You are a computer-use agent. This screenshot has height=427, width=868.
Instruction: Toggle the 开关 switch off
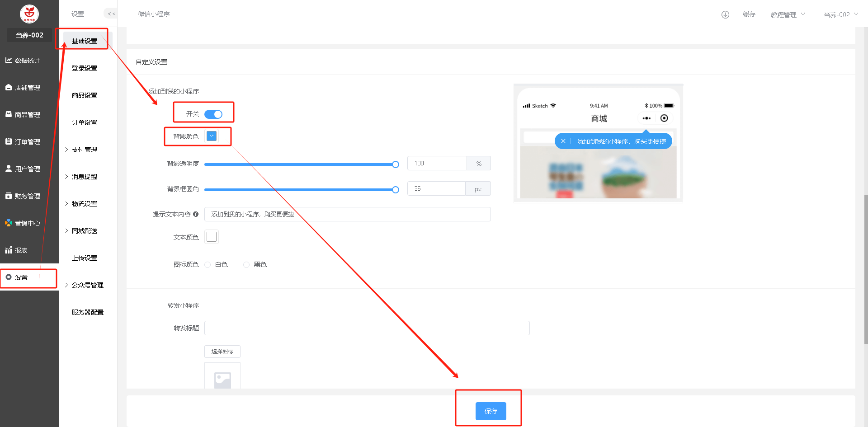click(213, 114)
